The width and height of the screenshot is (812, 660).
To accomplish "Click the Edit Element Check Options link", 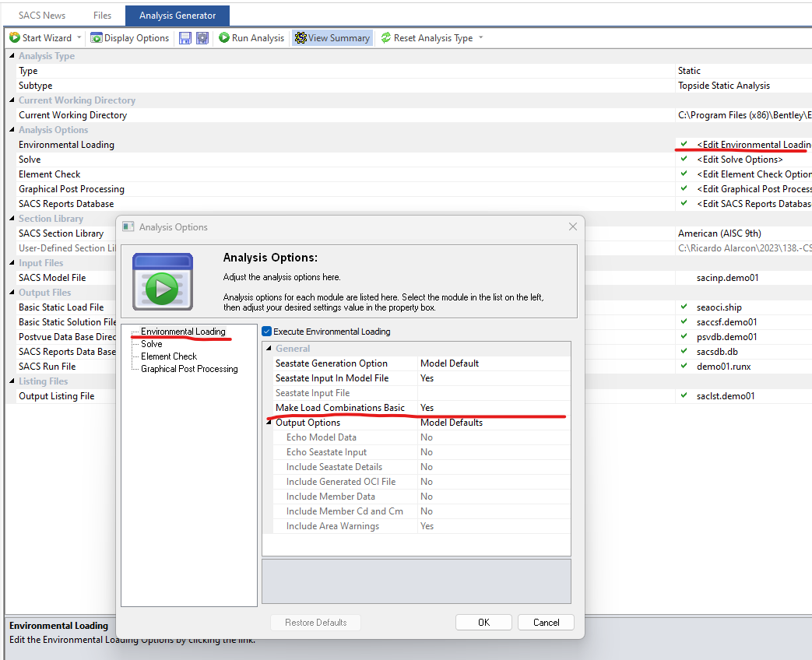I will (754, 174).
